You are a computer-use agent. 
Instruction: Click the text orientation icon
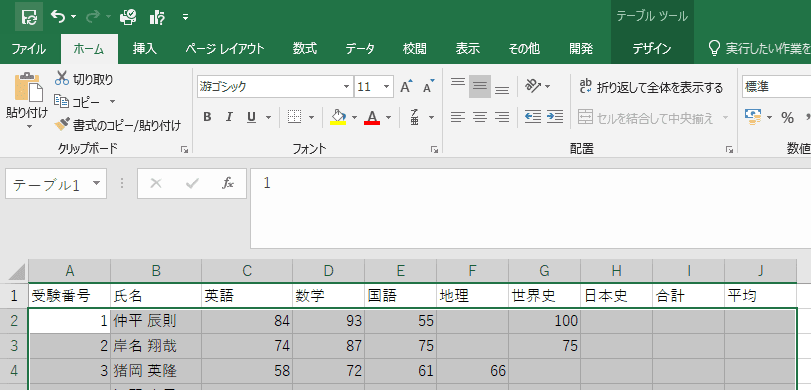click(533, 86)
